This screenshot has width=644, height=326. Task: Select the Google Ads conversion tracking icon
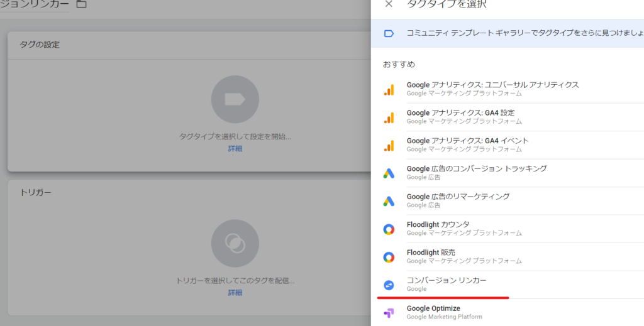pyautogui.click(x=389, y=173)
